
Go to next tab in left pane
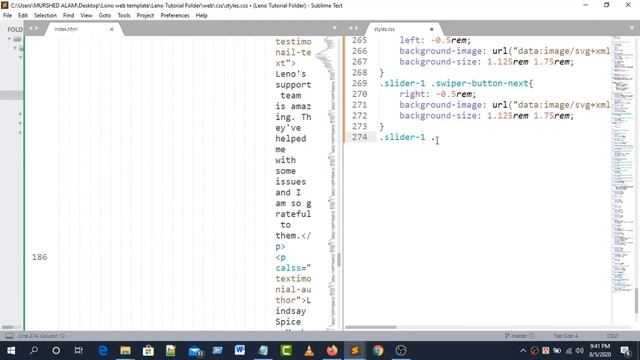coord(37,29)
